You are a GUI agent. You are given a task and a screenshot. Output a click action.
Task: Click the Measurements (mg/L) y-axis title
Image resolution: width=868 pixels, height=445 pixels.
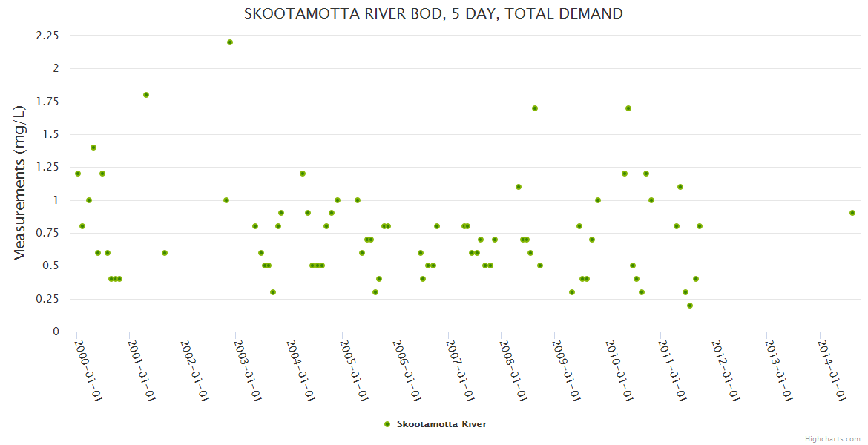20,183
